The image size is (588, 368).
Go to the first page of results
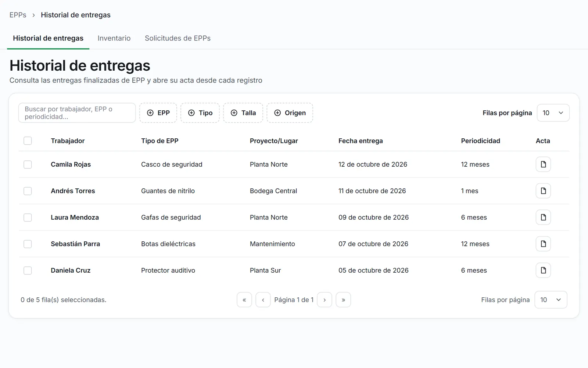[244, 300]
